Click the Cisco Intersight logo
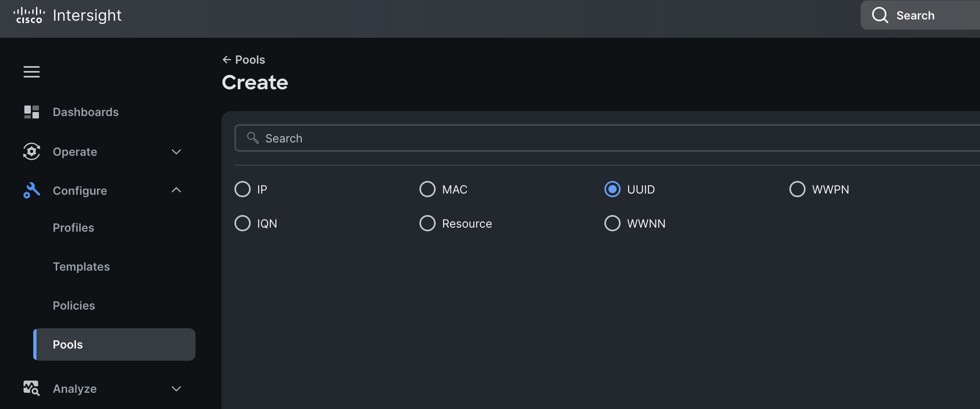980x409 pixels. click(67, 15)
